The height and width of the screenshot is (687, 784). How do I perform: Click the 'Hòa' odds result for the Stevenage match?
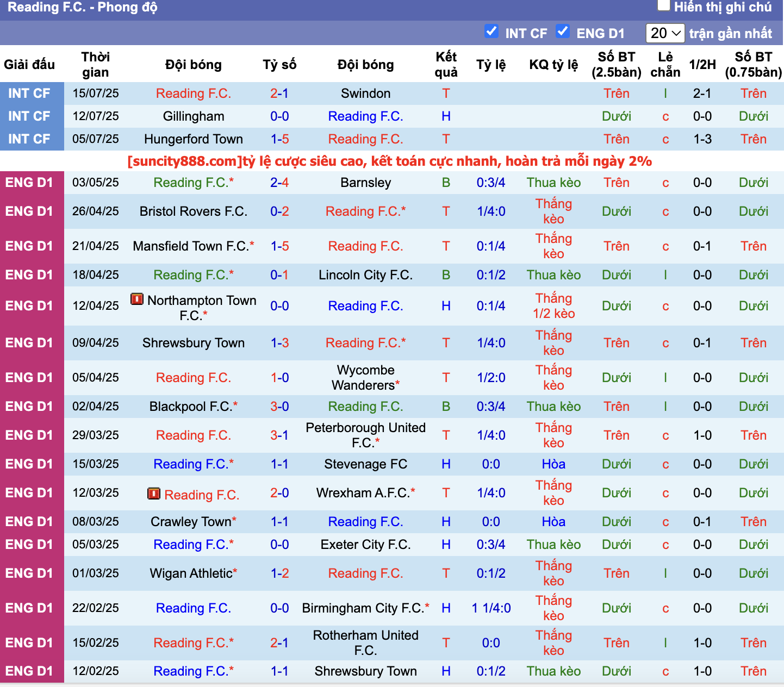[x=553, y=464]
